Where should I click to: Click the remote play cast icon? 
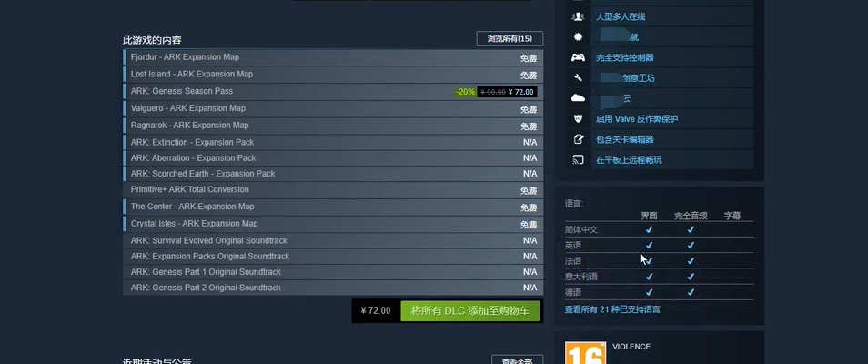(578, 160)
